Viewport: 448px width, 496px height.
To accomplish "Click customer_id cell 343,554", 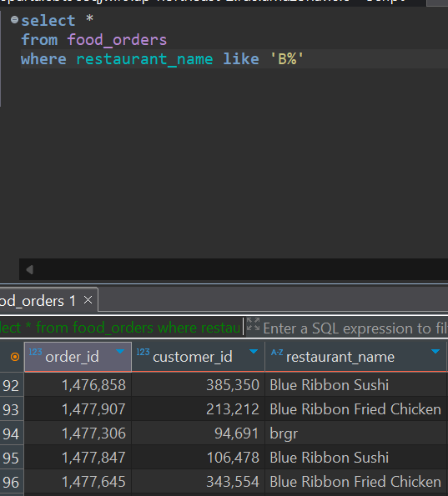I will click(x=199, y=482).
